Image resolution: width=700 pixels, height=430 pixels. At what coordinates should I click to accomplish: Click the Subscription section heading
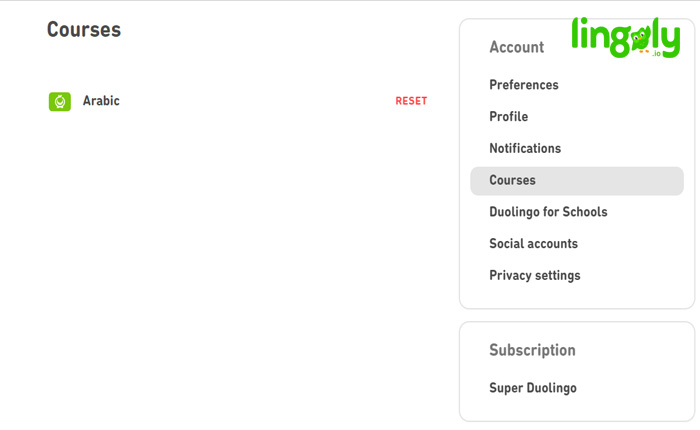pyautogui.click(x=532, y=350)
